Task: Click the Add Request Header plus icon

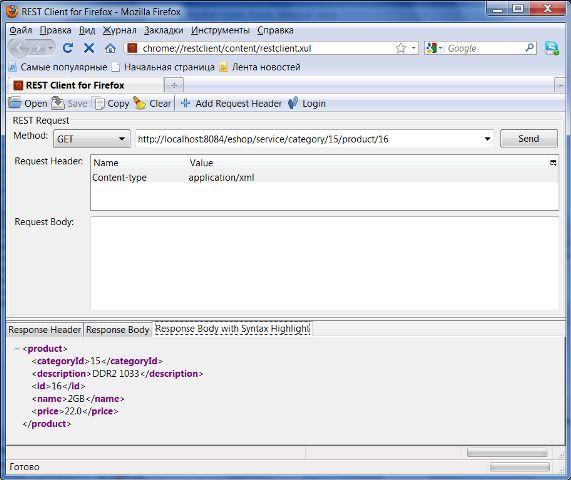Action: [x=185, y=103]
